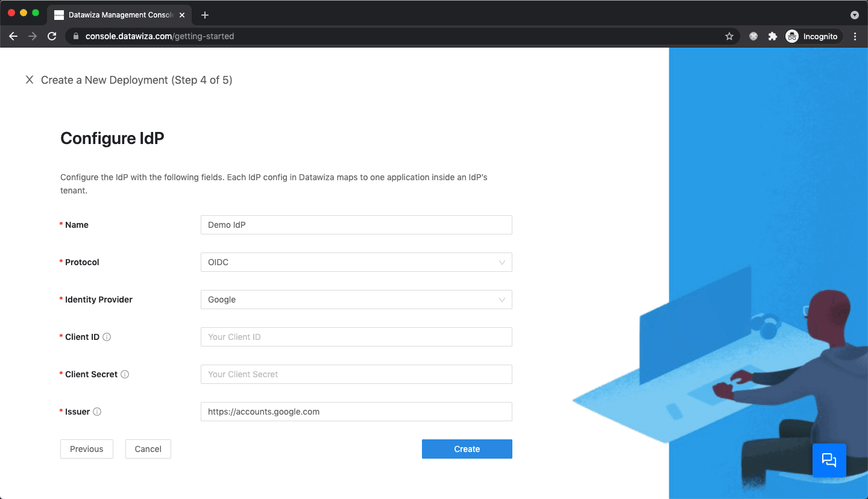The height and width of the screenshot is (499, 868).
Task: Expand the Identity Provider dropdown showing Google
Action: tap(356, 300)
